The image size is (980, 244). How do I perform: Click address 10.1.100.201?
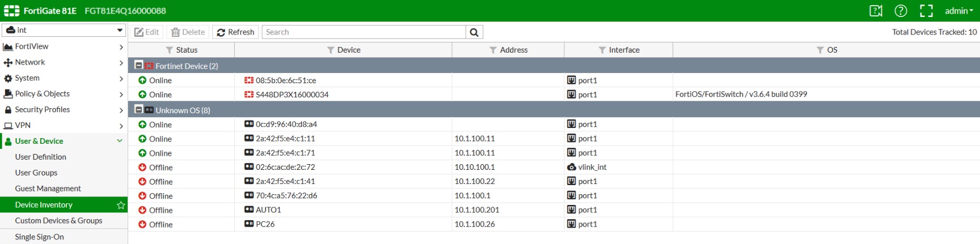point(477,210)
